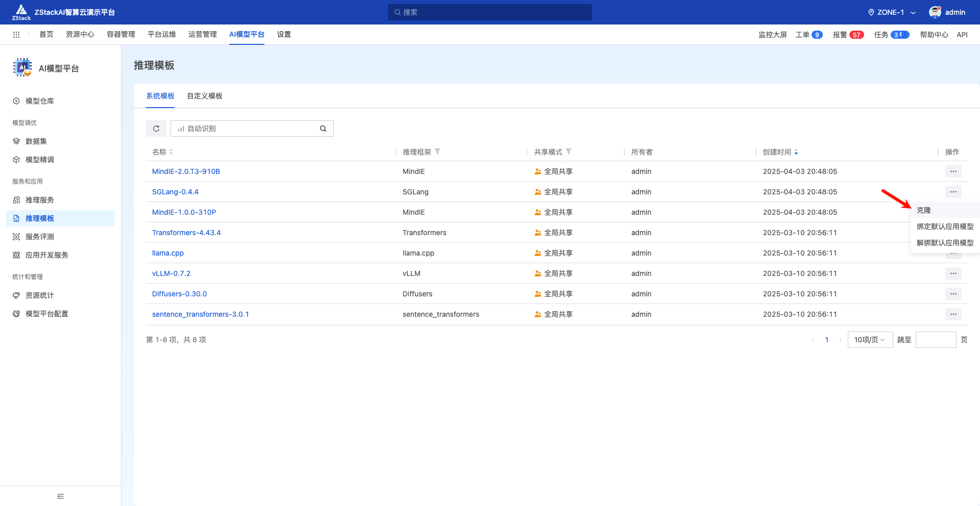Open the 设置 menu

[284, 34]
